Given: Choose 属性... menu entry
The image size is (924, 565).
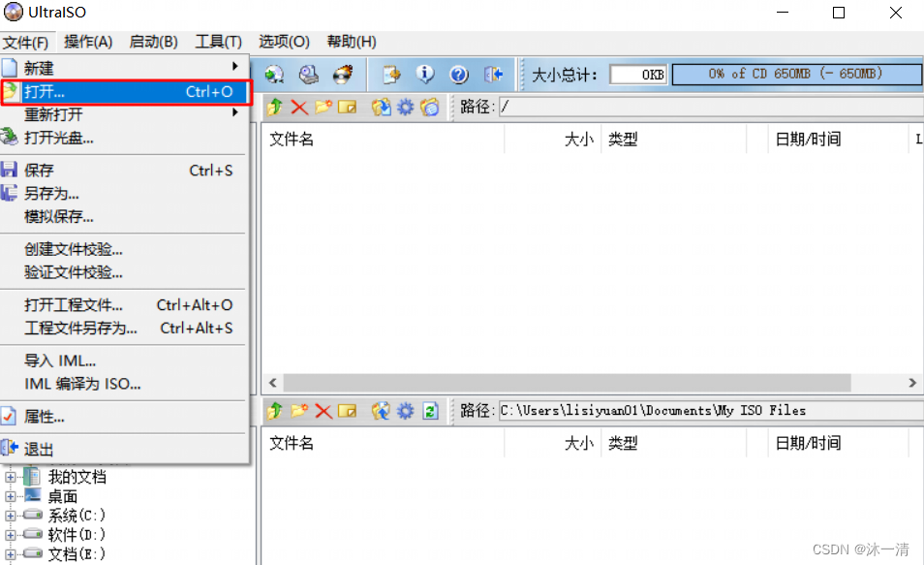Looking at the screenshot, I should pos(124,417).
